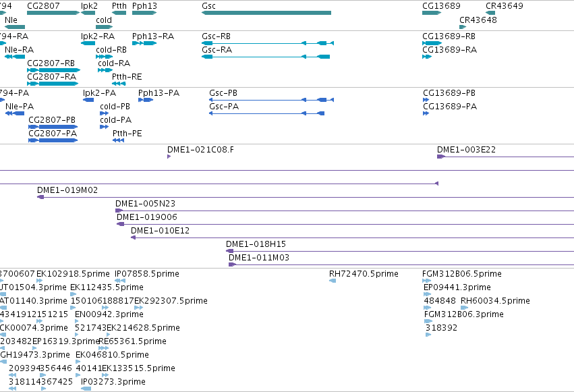
Task: Click the cold-PA protein label
Action: (116, 120)
